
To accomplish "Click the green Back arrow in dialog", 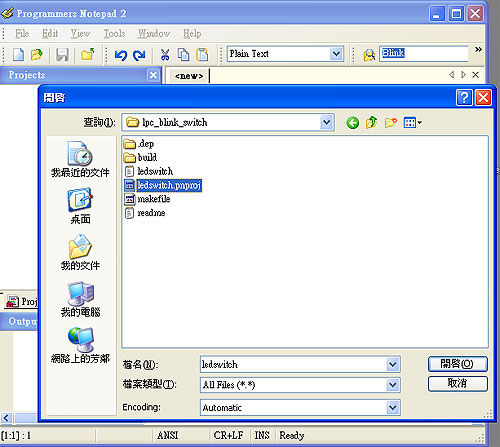I will click(x=353, y=123).
